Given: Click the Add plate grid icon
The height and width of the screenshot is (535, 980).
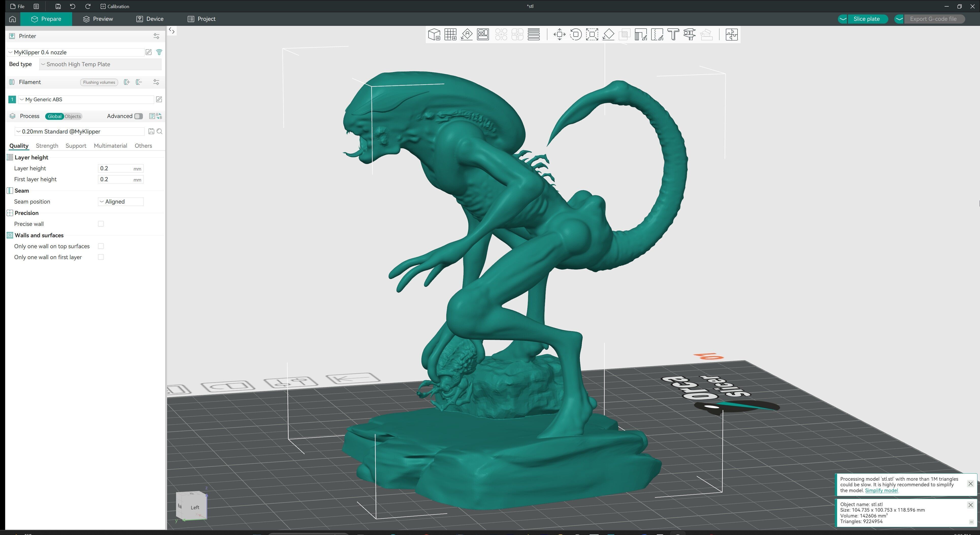Looking at the screenshot, I should (450, 35).
